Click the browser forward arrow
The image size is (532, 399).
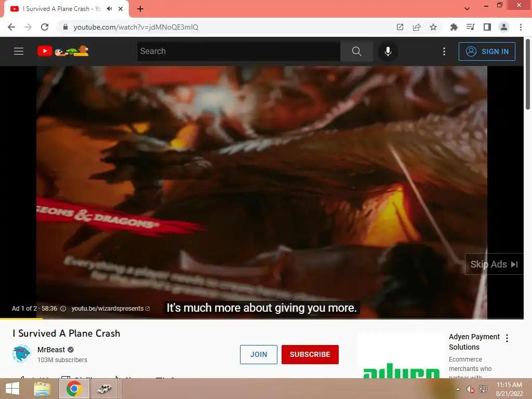[x=28, y=27]
